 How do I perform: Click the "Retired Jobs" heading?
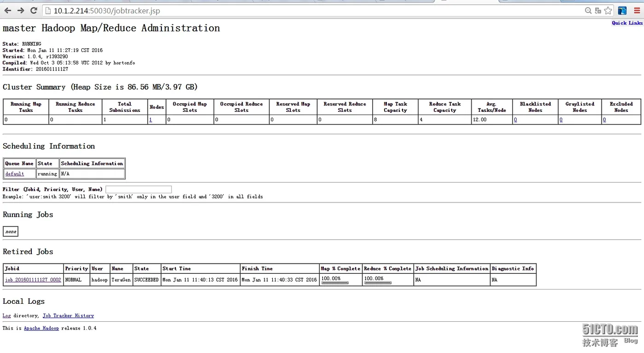click(28, 252)
